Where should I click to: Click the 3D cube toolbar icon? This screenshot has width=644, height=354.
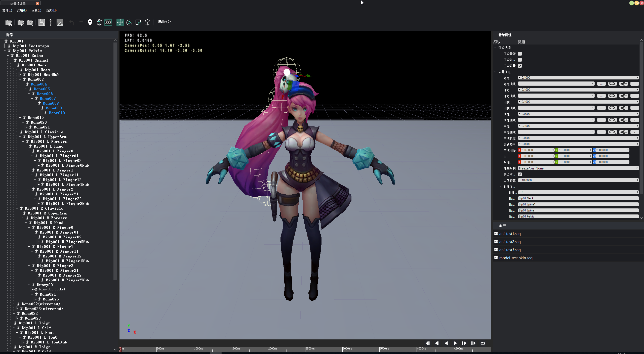pos(147,22)
